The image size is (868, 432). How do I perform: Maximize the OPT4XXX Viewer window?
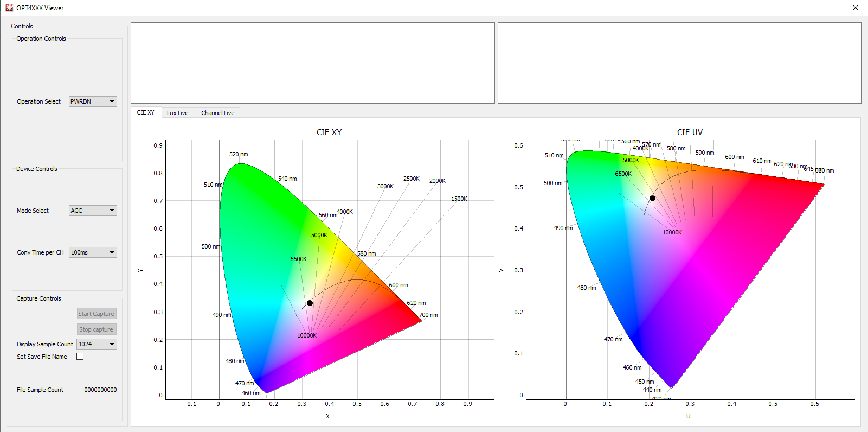point(831,8)
